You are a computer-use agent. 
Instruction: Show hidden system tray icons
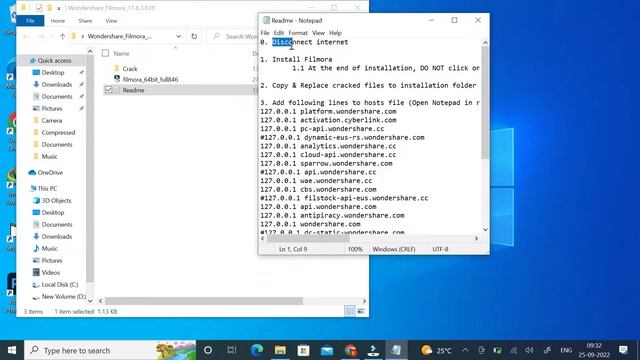point(465,350)
